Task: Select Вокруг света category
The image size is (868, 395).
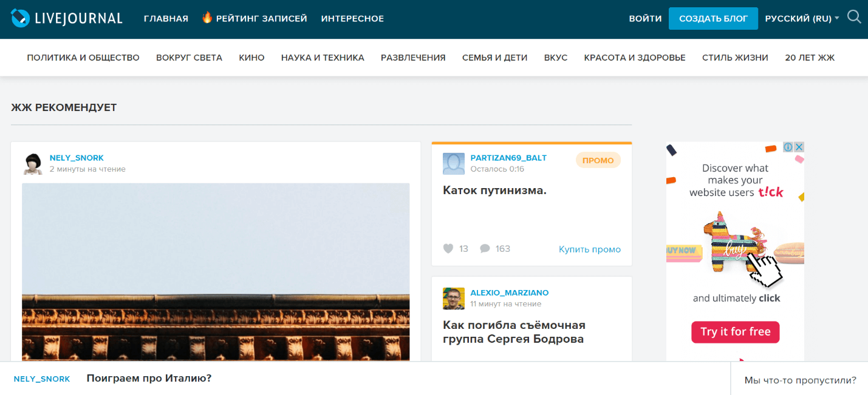Action: (x=189, y=58)
